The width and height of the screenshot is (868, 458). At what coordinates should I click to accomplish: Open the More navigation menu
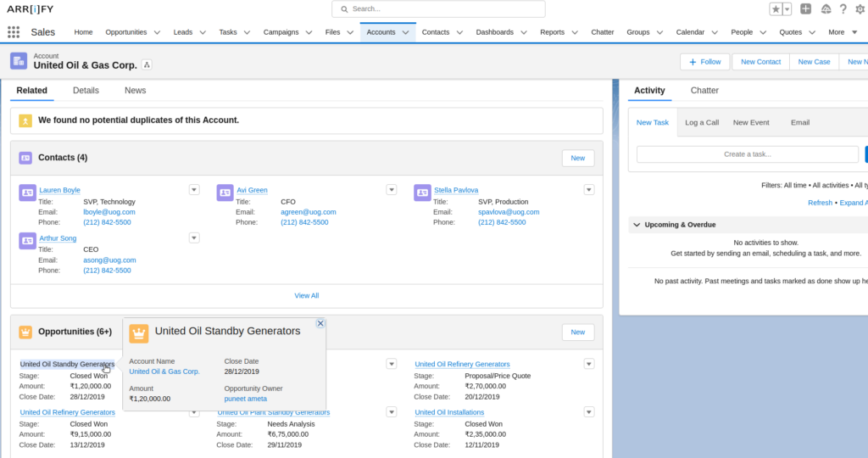(x=842, y=32)
